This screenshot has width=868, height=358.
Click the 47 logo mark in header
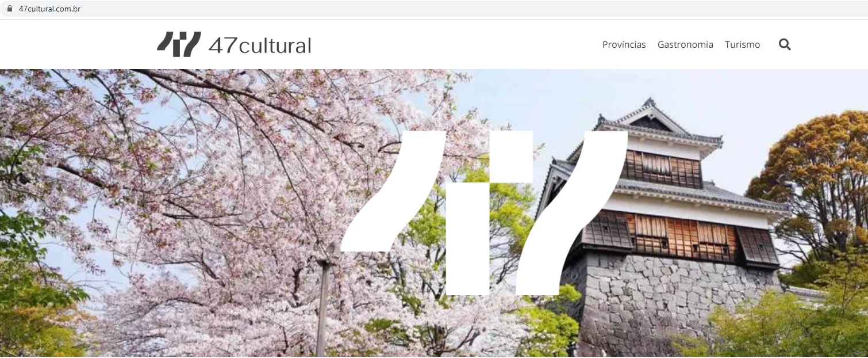pyautogui.click(x=179, y=44)
